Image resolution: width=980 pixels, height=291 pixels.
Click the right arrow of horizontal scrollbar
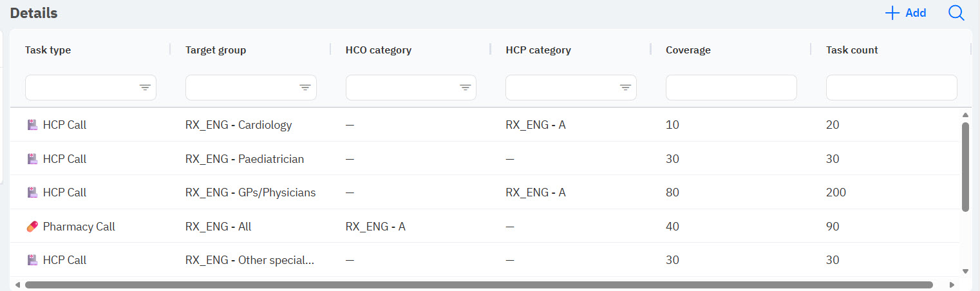pos(952,285)
